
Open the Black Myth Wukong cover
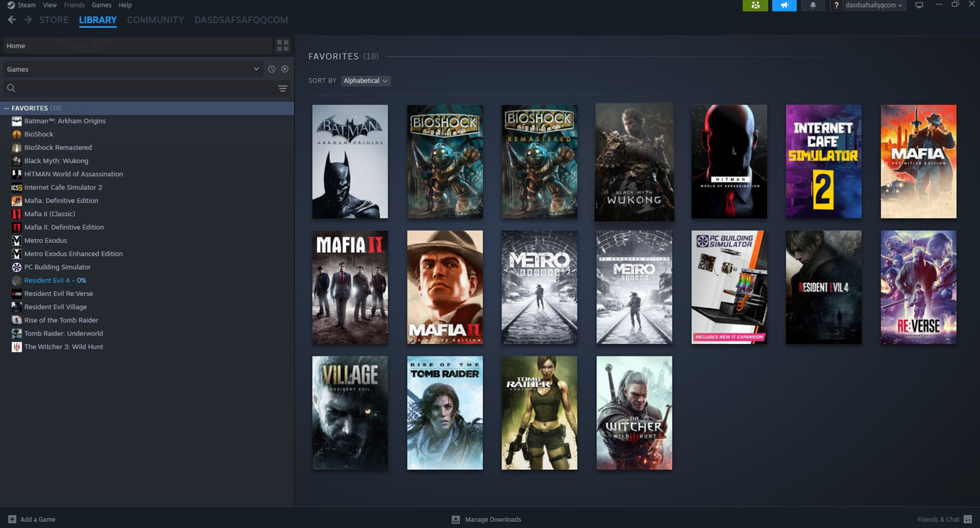(x=635, y=162)
